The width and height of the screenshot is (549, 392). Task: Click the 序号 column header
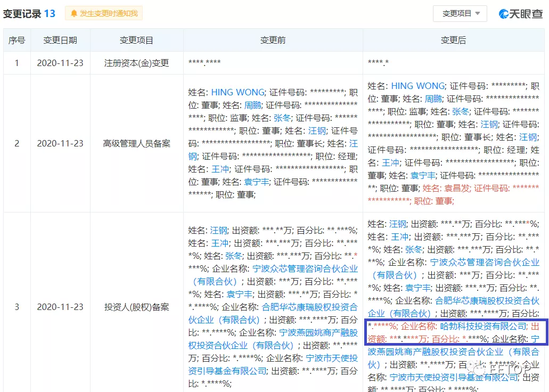(17, 40)
